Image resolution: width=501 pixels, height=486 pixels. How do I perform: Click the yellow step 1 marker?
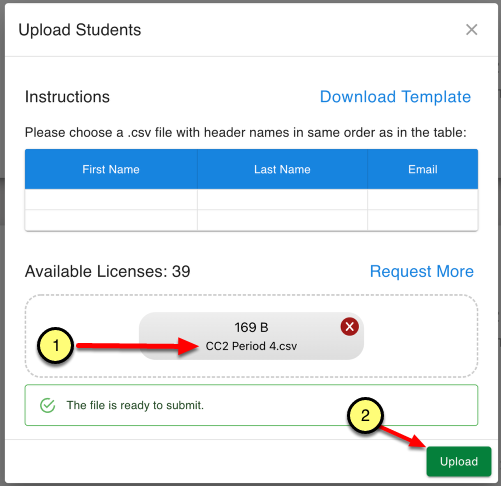(55, 345)
